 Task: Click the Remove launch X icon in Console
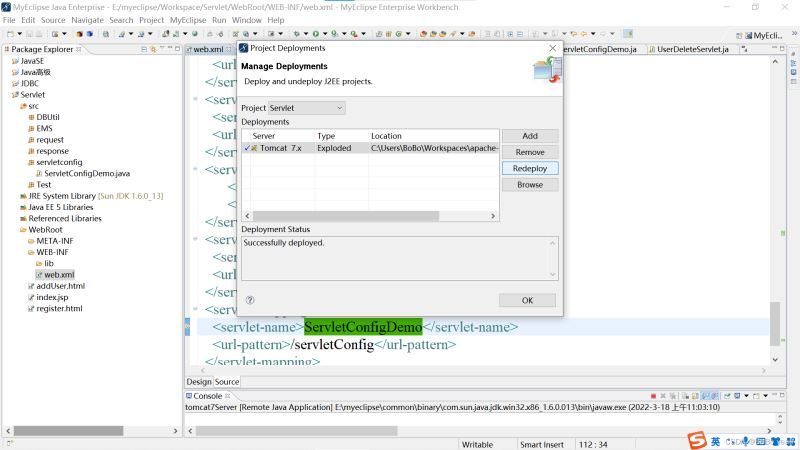point(663,396)
